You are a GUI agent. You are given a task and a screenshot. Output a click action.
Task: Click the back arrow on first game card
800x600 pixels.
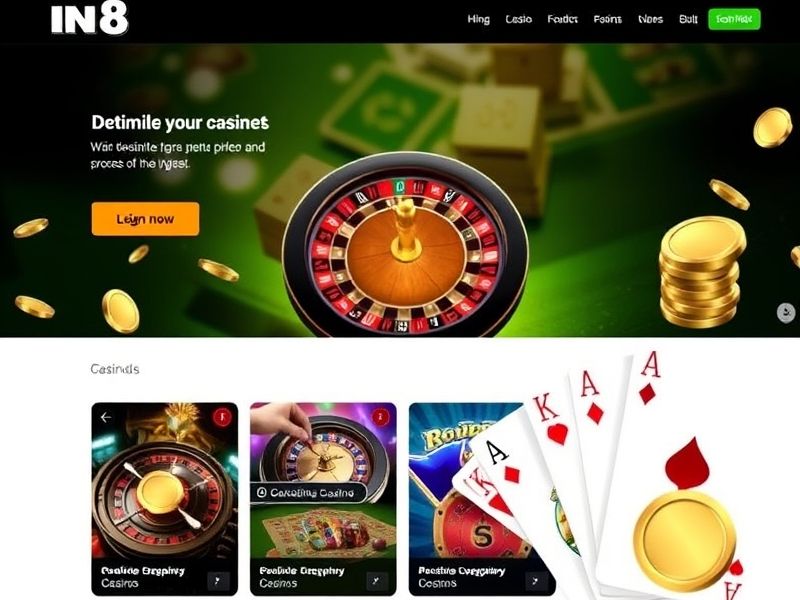(x=106, y=417)
